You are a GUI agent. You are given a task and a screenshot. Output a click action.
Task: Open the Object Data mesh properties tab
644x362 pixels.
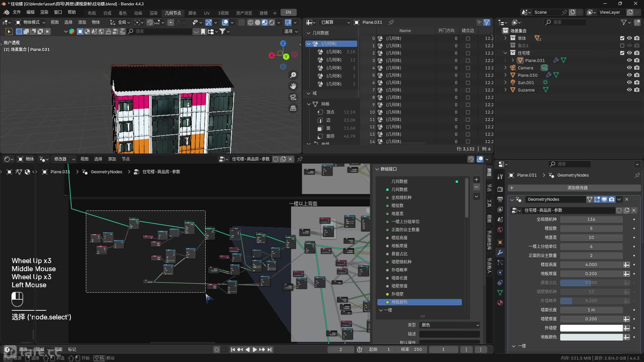coord(500,293)
